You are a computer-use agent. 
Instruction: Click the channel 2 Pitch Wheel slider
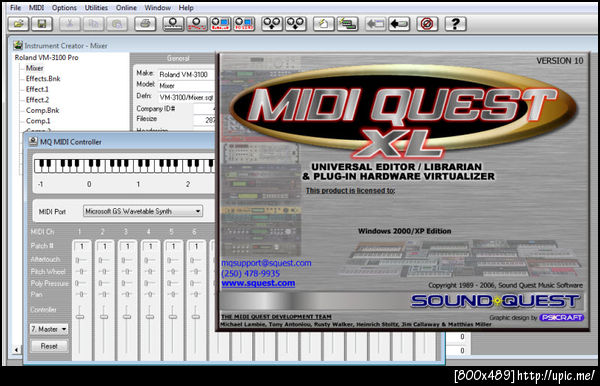(104, 272)
